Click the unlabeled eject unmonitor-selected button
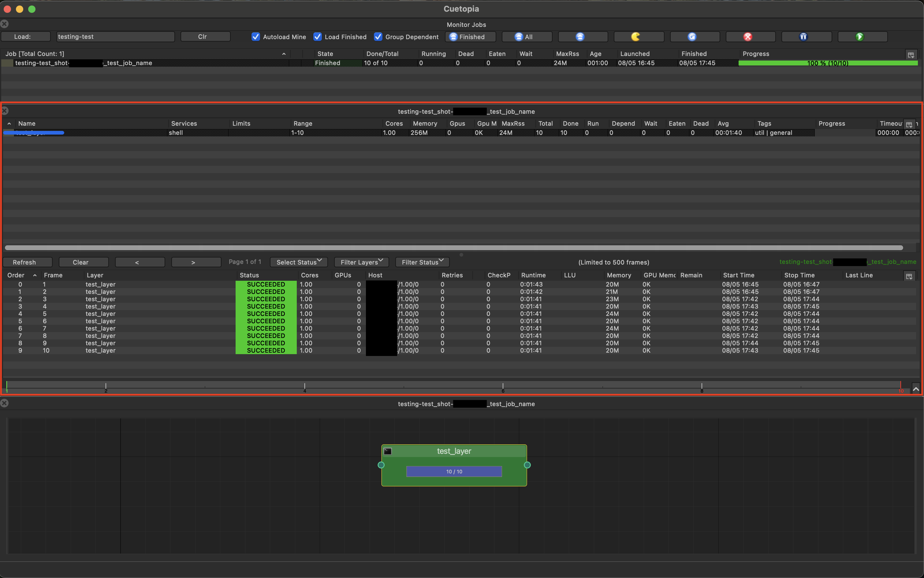 (x=583, y=37)
